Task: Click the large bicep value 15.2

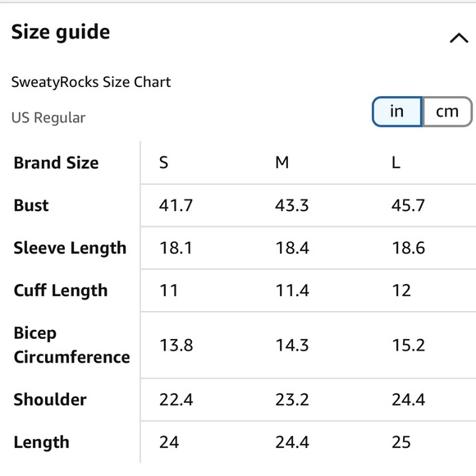Action: [x=409, y=346]
